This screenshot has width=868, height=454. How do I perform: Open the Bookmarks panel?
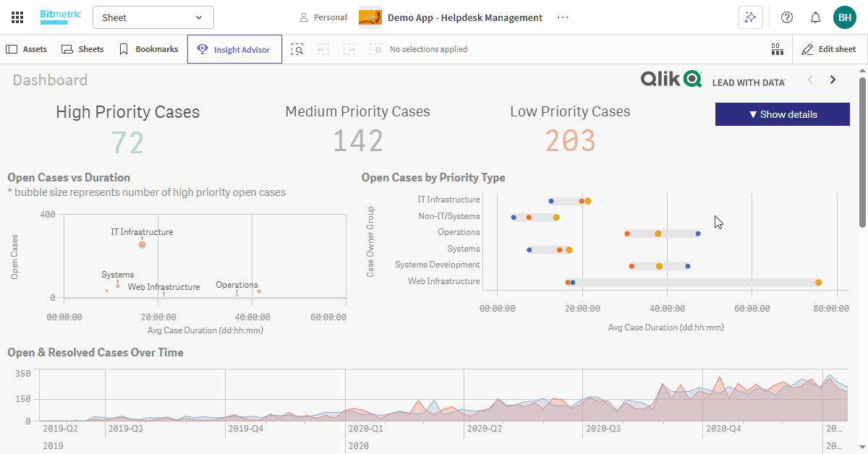tap(148, 49)
